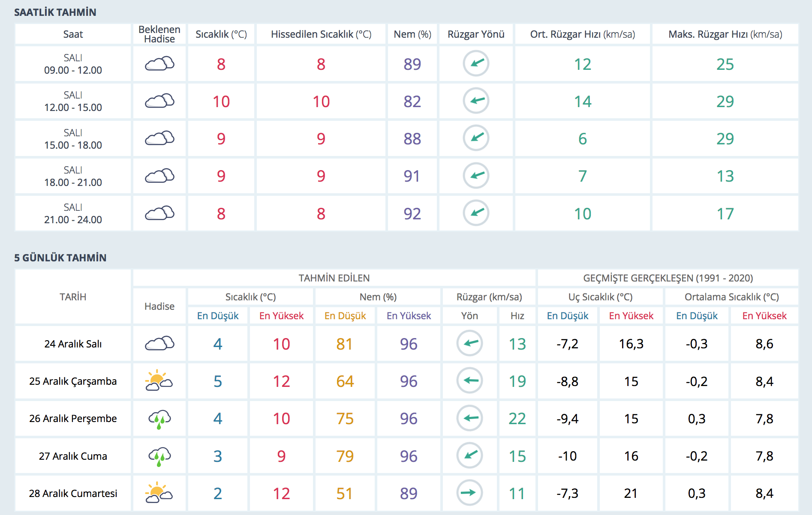This screenshot has width=812, height=515.
Task: Click the cloudy icon for 09.00 - 12.00
Action: click(159, 64)
